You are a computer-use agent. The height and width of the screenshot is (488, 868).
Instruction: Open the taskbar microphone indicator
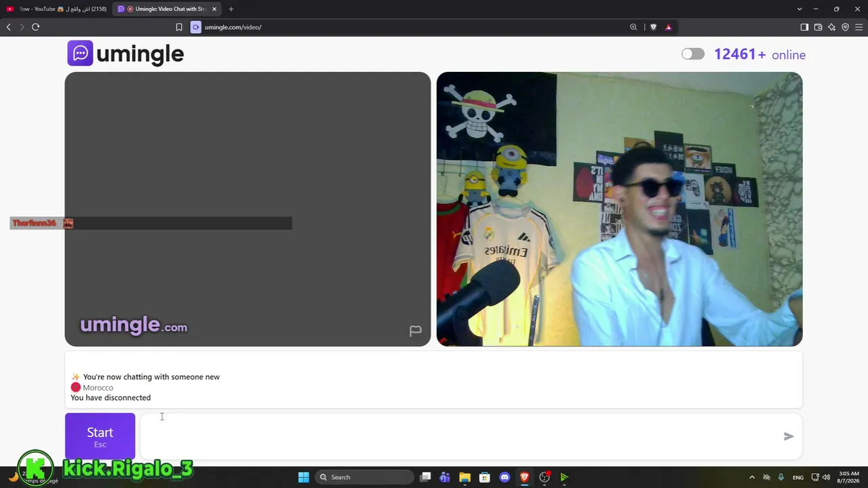(x=781, y=477)
